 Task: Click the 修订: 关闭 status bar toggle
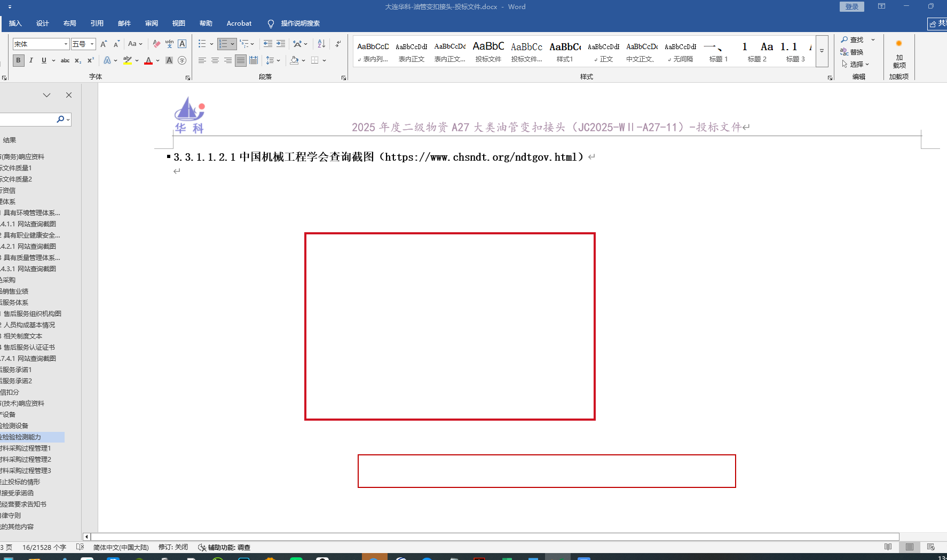tap(173, 547)
